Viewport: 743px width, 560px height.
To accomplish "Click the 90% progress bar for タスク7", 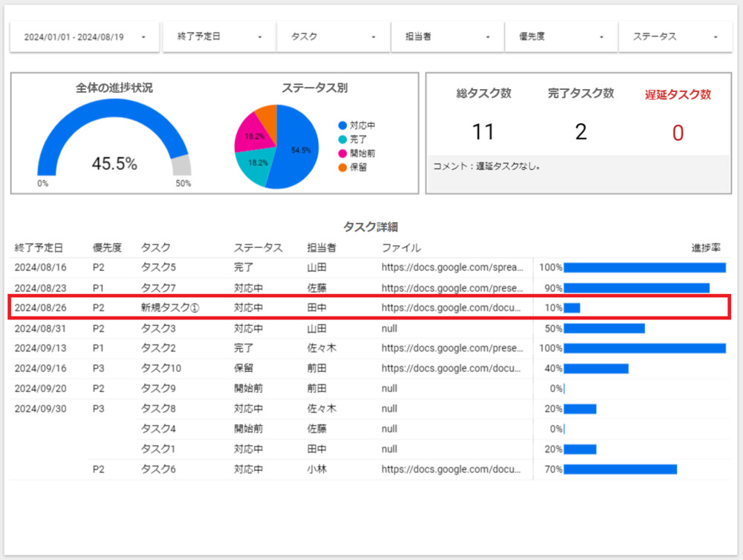I will pyautogui.click(x=636, y=287).
